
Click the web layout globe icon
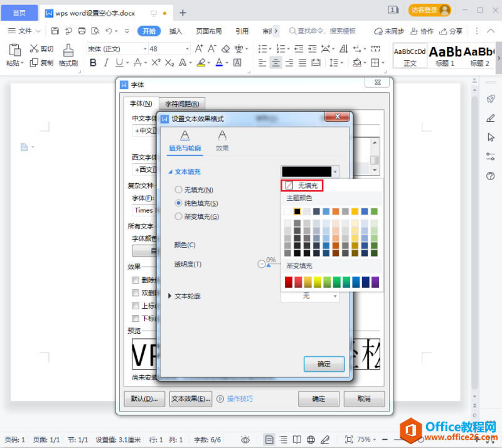tap(311, 439)
